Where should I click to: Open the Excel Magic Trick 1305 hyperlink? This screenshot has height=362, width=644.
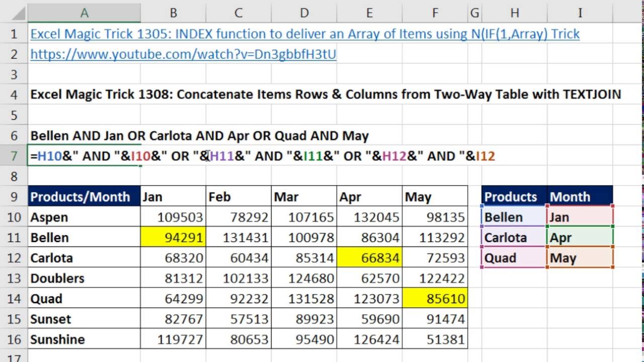click(304, 34)
